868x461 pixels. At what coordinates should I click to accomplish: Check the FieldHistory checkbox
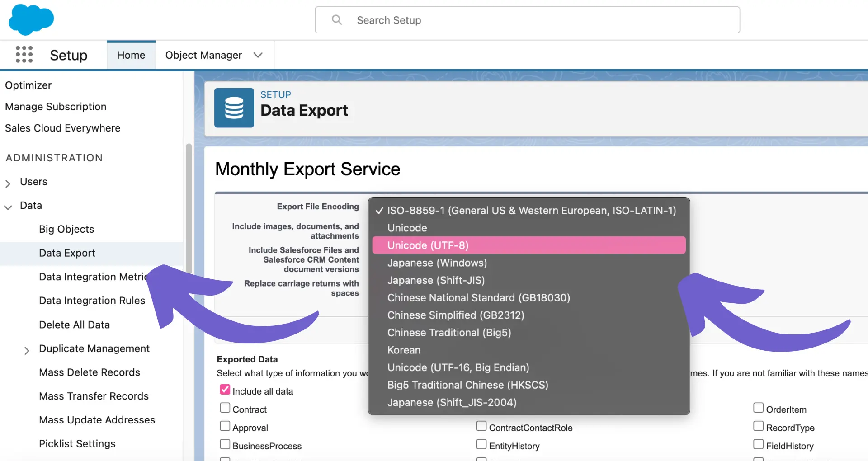coord(759,444)
